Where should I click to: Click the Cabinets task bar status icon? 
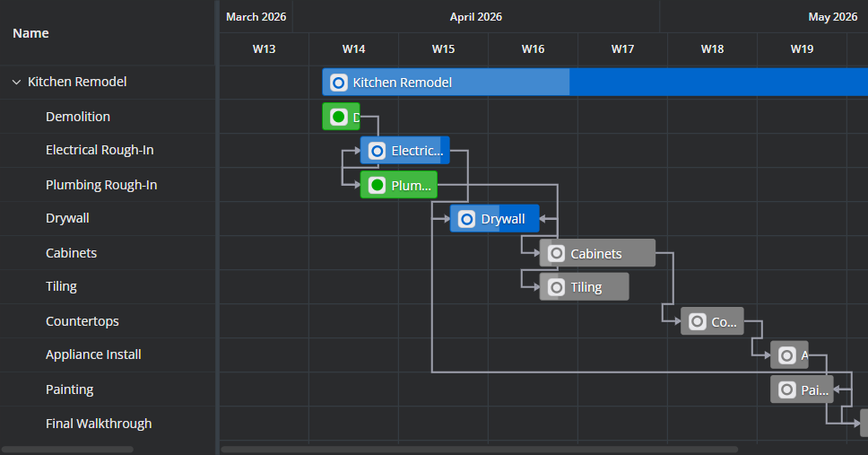(556, 253)
